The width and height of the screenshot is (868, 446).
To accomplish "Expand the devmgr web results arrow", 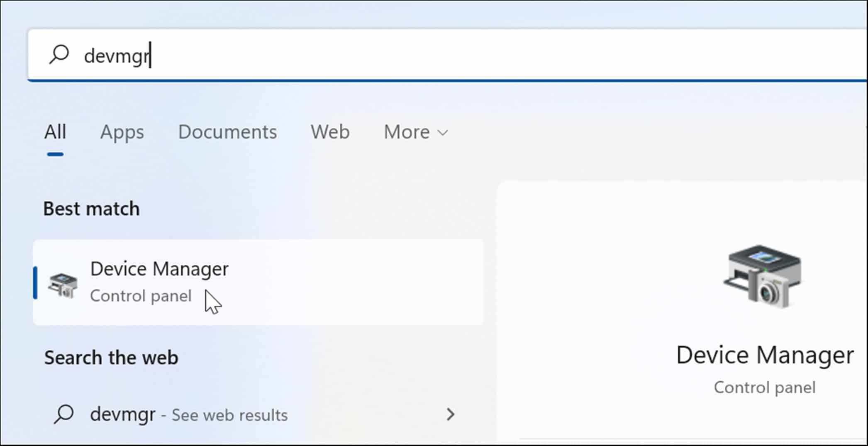I will coord(451,414).
